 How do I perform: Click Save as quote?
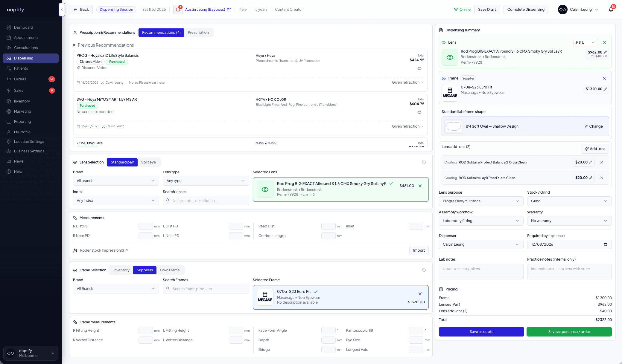(x=481, y=332)
